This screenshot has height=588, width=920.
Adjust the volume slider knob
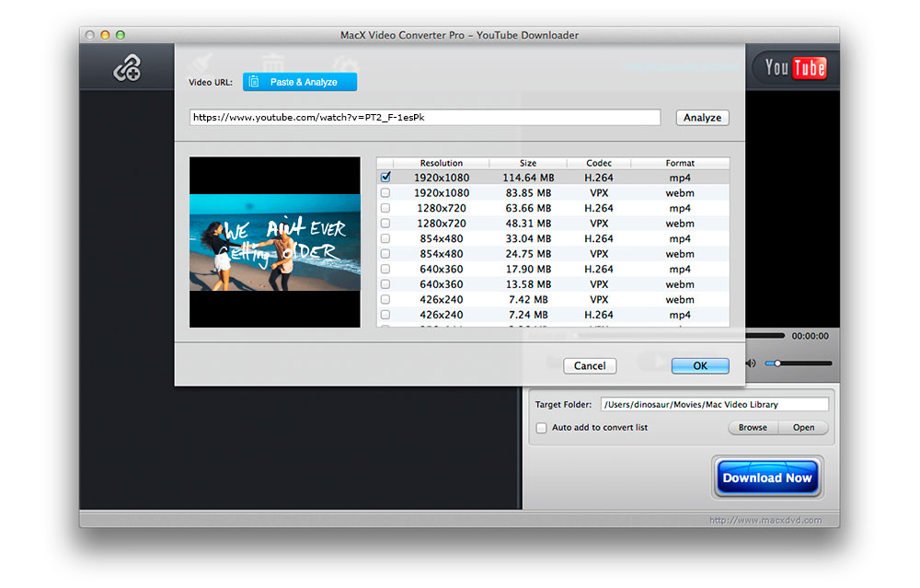pyautogui.click(x=777, y=363)
